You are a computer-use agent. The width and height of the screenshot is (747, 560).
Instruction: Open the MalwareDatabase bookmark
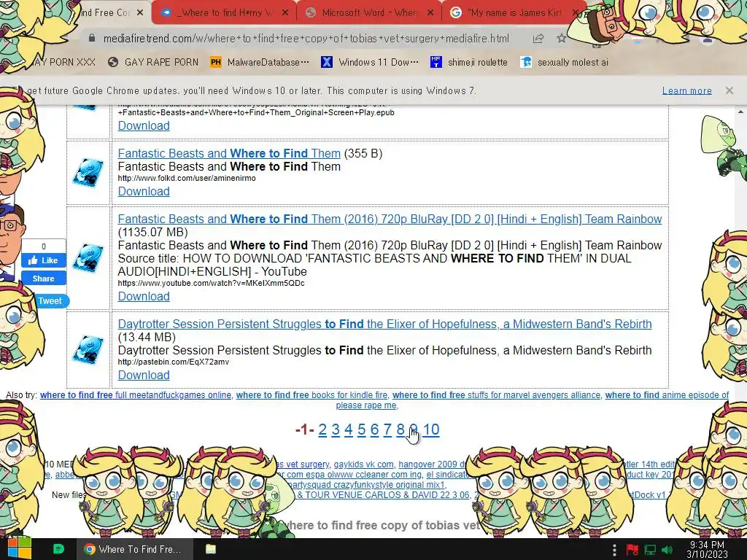tap(260, 62)
